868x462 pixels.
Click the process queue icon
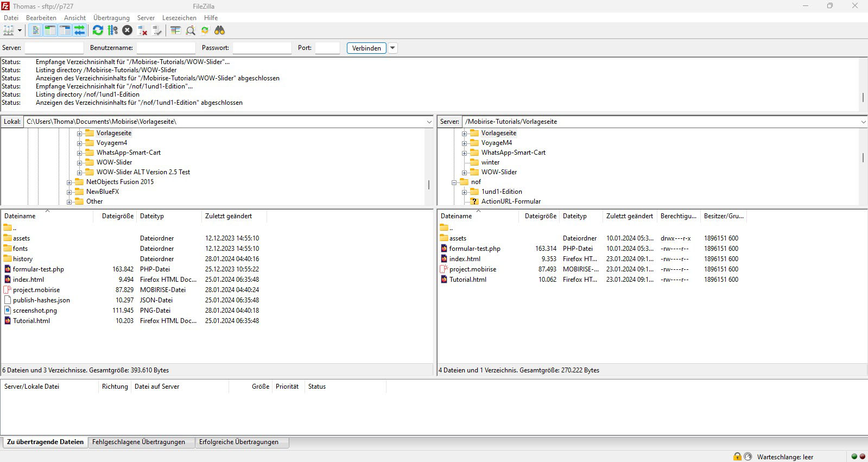pos(112,30)
